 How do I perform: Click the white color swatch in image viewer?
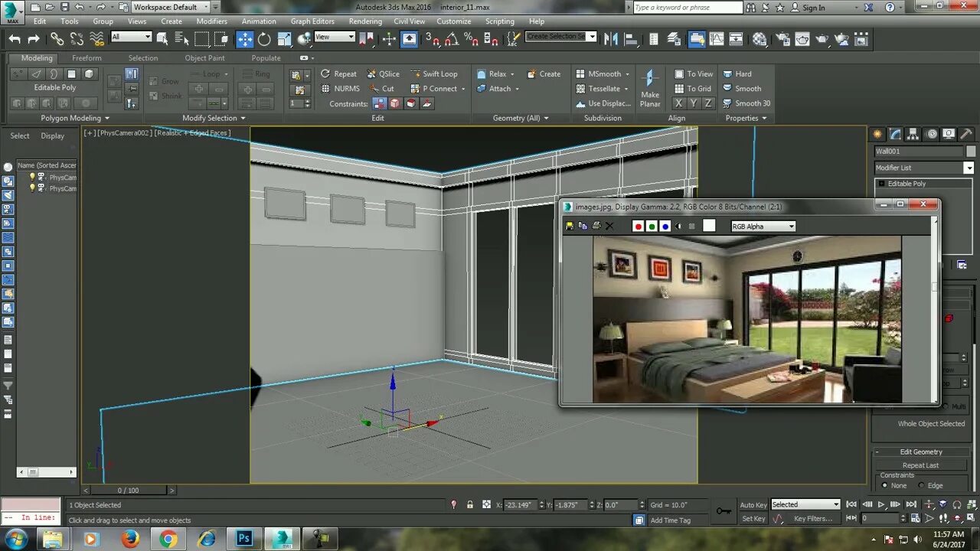pos(709,226)
